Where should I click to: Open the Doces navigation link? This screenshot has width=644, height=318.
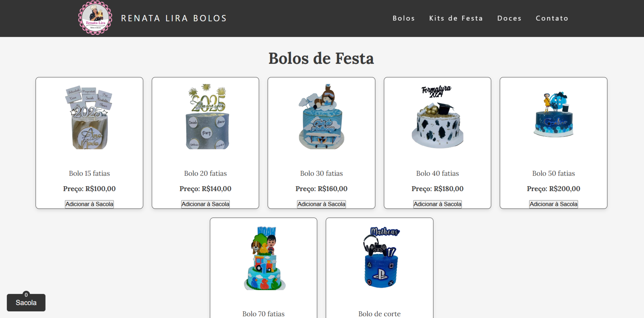(x=509, y=18)
